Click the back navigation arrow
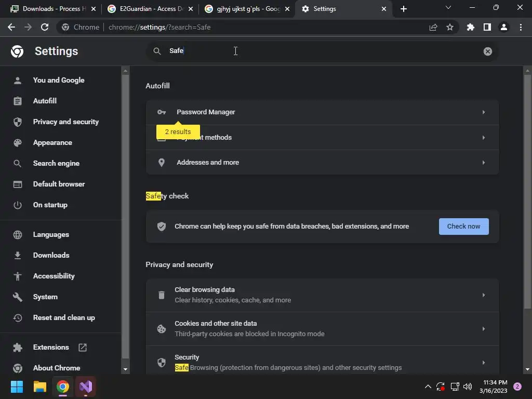532x399 pixels. tap(11, 27)
